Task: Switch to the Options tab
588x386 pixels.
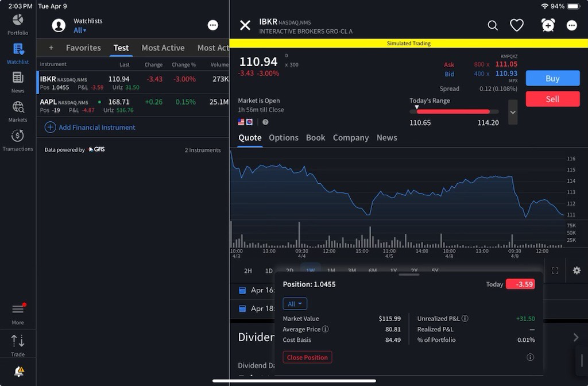Action: (x=284, y=138)
